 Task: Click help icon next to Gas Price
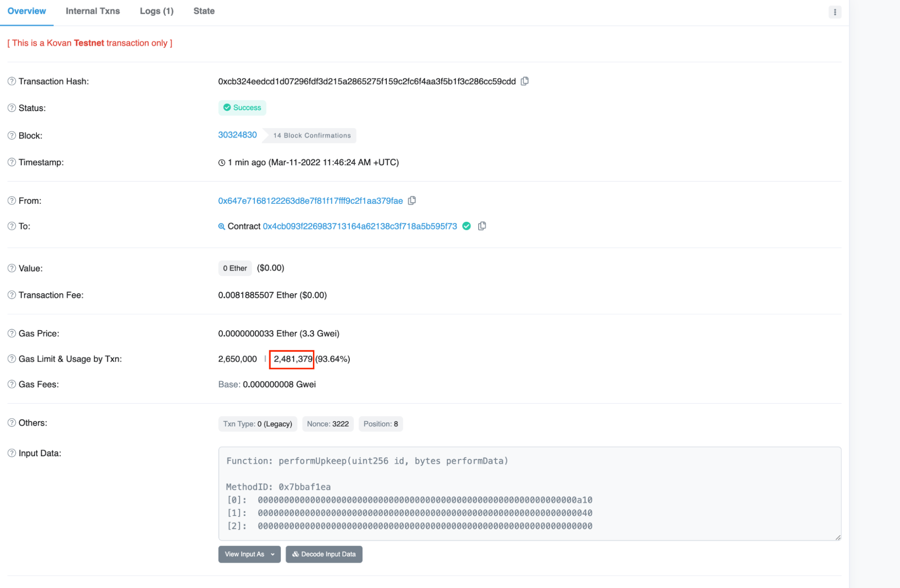(x=12, y=333)
